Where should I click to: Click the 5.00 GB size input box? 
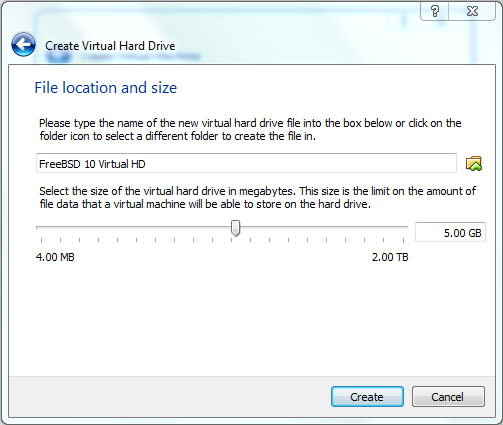[x=450, y=232]
